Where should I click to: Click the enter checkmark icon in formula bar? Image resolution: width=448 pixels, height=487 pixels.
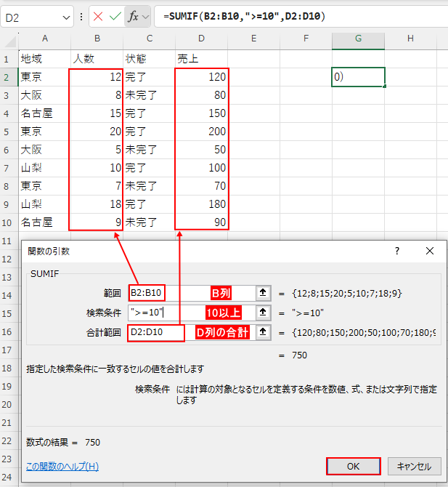pyautogui.click(x=115, y=17)
